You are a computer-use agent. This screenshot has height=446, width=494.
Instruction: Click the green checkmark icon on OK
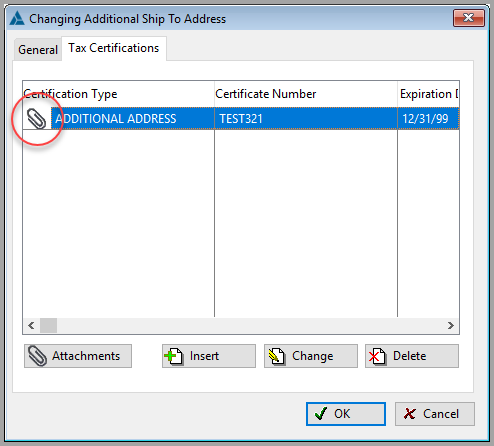tap(321, 414)
